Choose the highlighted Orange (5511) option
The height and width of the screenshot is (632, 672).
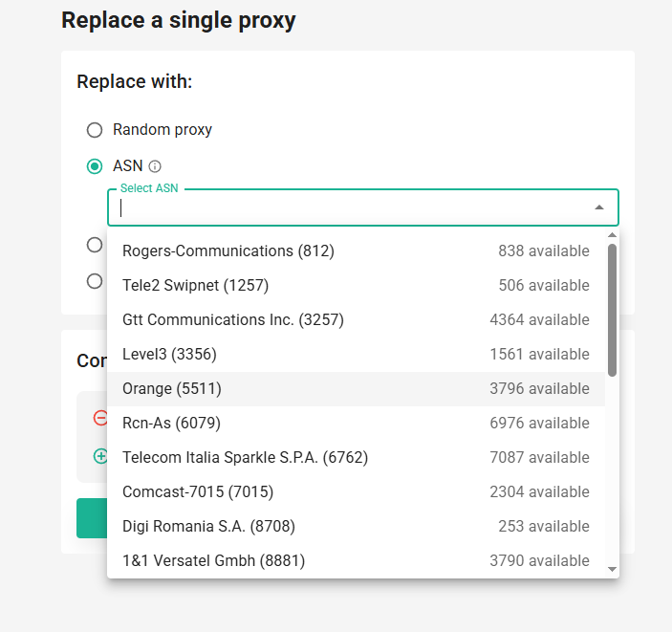tap(357, 389)
